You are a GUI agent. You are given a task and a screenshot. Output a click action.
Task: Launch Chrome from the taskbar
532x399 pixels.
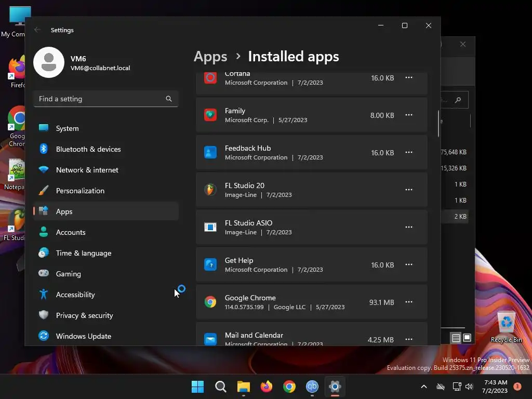point(289,387)
